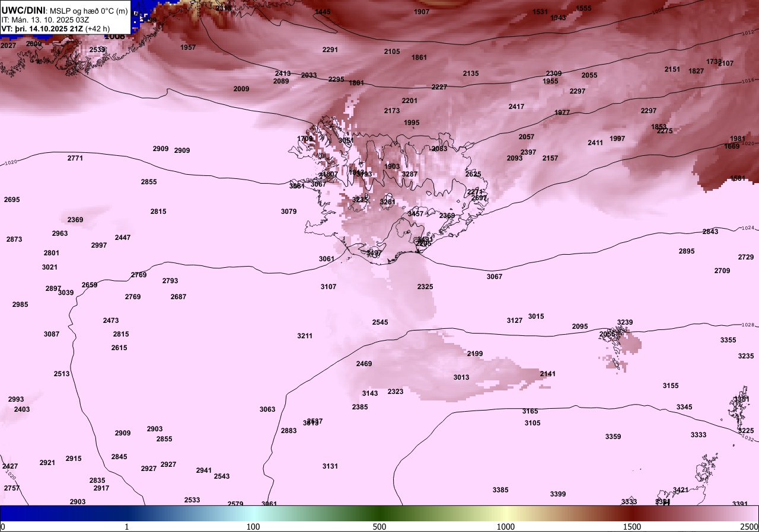Click the 'VT: þri. 14.10.2025 21Z (+42 h)' line
The image size is (759, 532).
coord(56,28)
